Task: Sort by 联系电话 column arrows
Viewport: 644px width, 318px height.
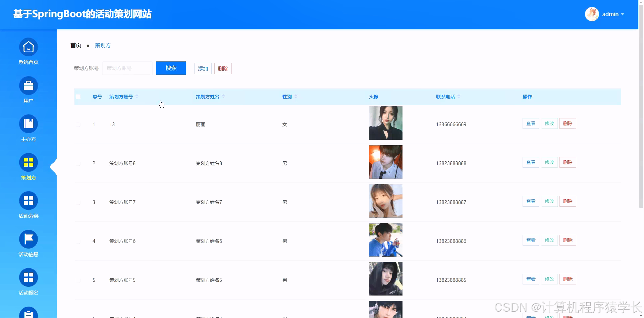Action: [459, 97]
